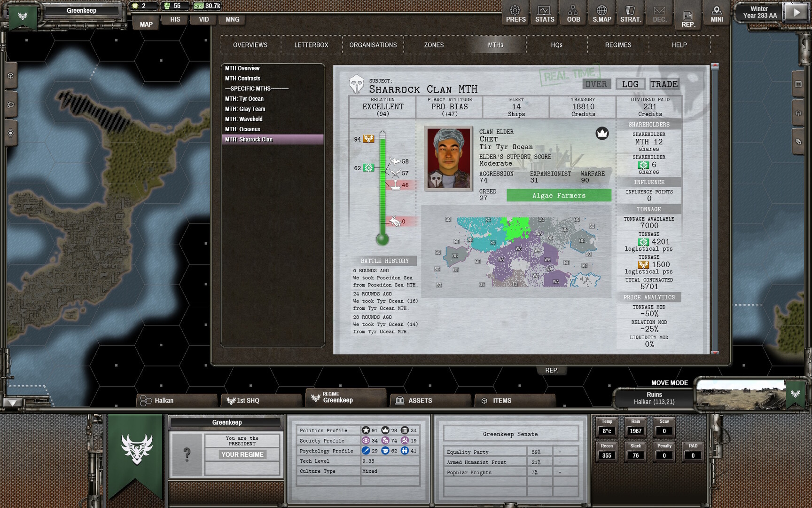Open the STATS panel

point(544,13)
